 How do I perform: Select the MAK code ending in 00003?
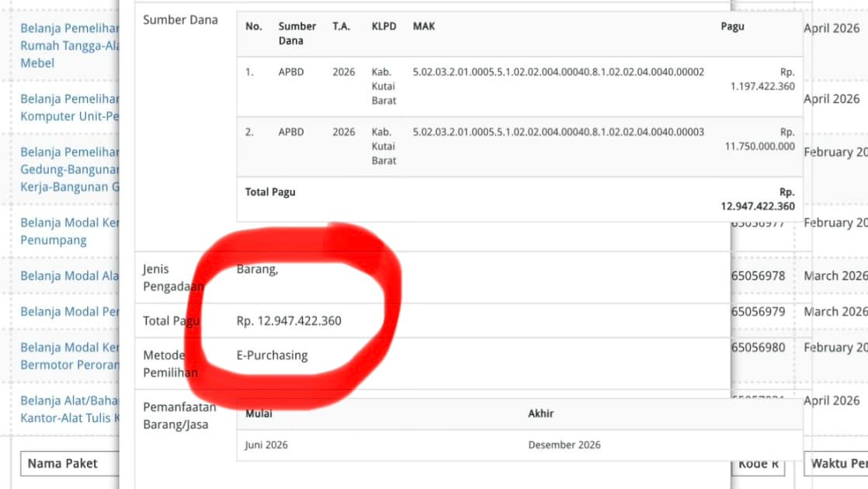558,132
